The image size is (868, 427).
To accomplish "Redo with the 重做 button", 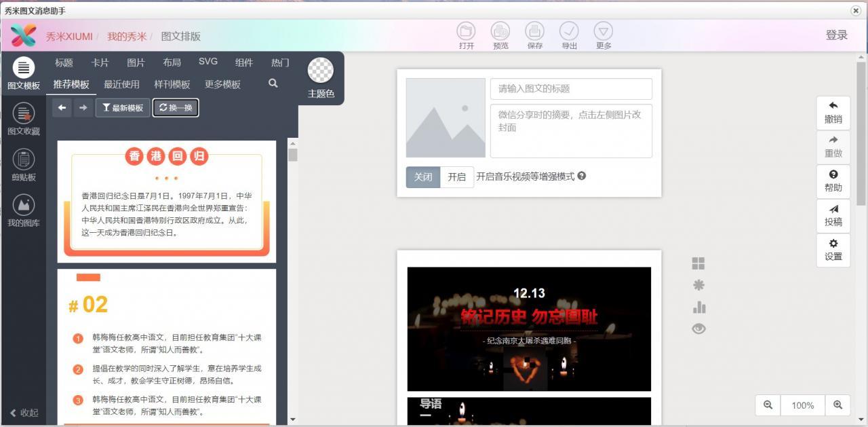I will (x=833, y=147).
